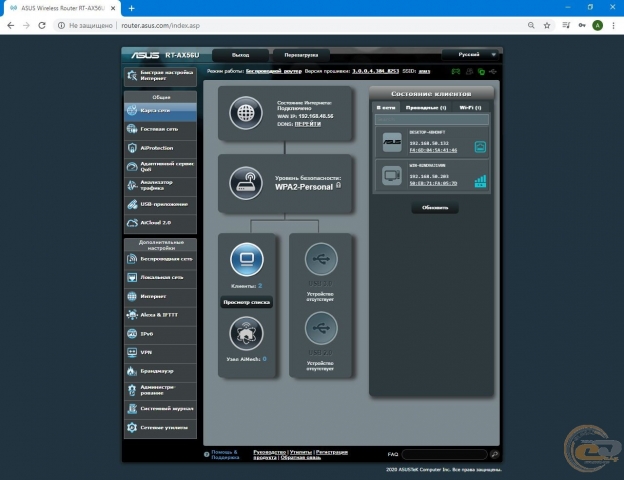Click the FAQ search input field
This screenshot has width=624, height=480.
445,455
